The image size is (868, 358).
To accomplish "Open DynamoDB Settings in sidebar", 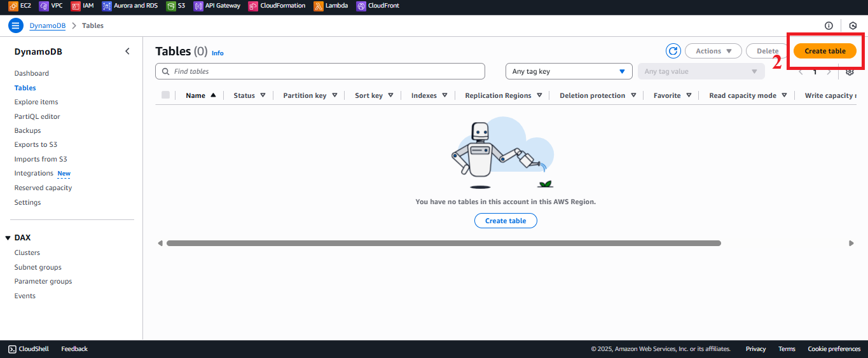I will [x=28, y=202].
